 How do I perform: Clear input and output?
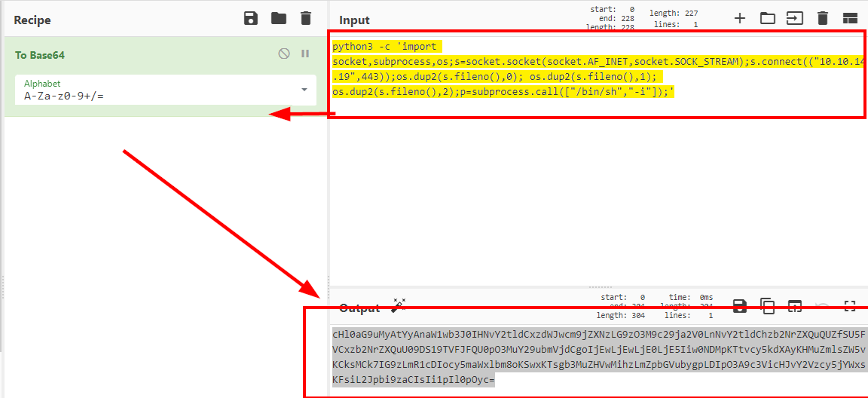coord(823,18)
